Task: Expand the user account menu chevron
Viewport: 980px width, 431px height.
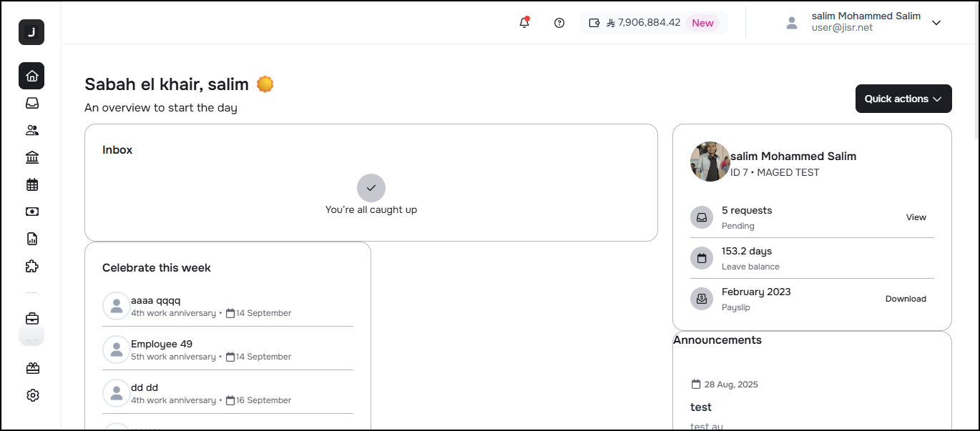Action: [x=936, y=23]
